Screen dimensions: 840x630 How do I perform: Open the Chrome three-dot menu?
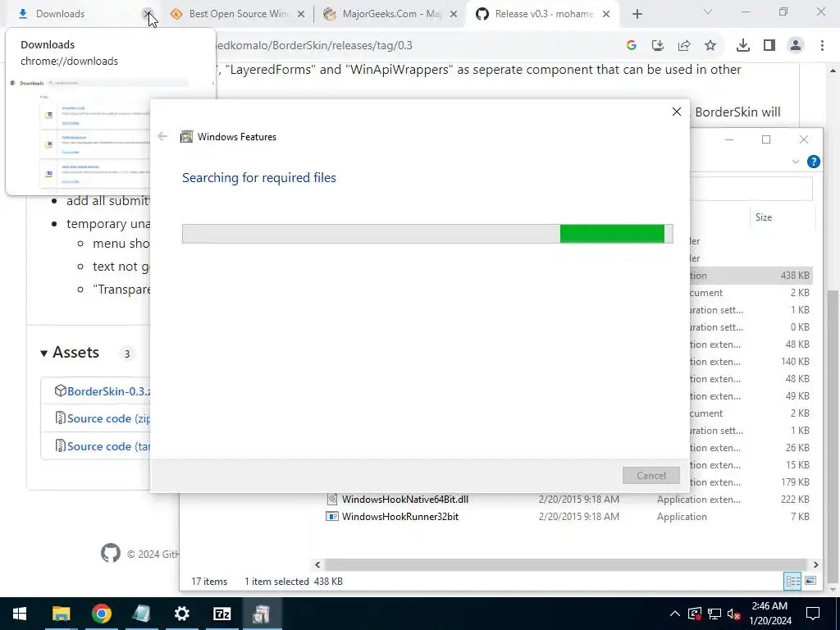click(x=822, y=46)
